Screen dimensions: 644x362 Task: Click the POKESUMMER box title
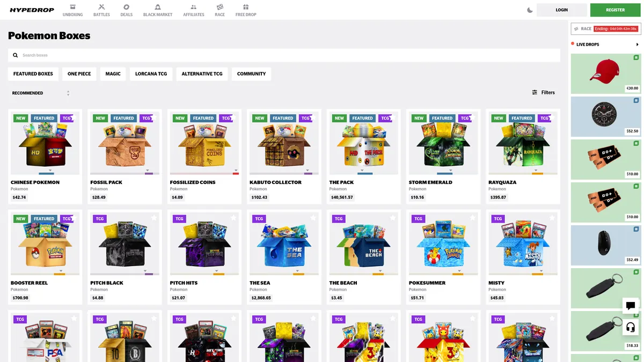pos(427,283)
